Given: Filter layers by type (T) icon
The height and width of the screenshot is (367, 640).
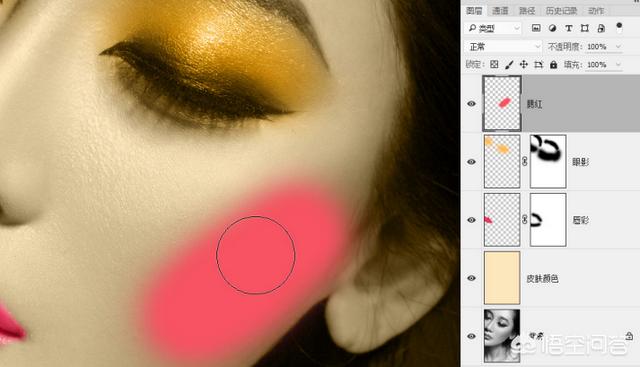Looking at the screenshot, I should tap(569, 28).
